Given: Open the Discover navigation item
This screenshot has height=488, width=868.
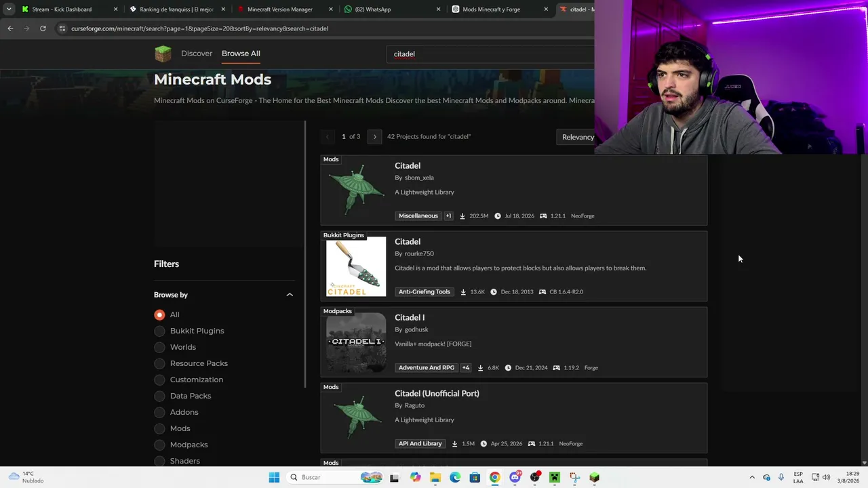Looking at the screenshot, I should tap(197, 54).
